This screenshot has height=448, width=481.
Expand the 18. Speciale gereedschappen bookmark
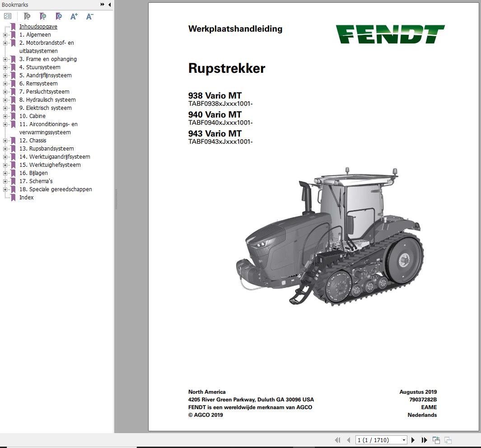(5, 189)
